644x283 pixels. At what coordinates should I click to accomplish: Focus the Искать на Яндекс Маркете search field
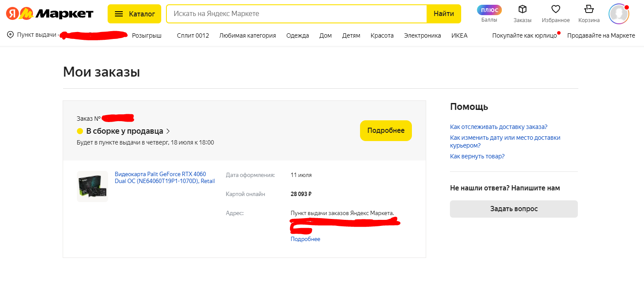coord(296,14)
